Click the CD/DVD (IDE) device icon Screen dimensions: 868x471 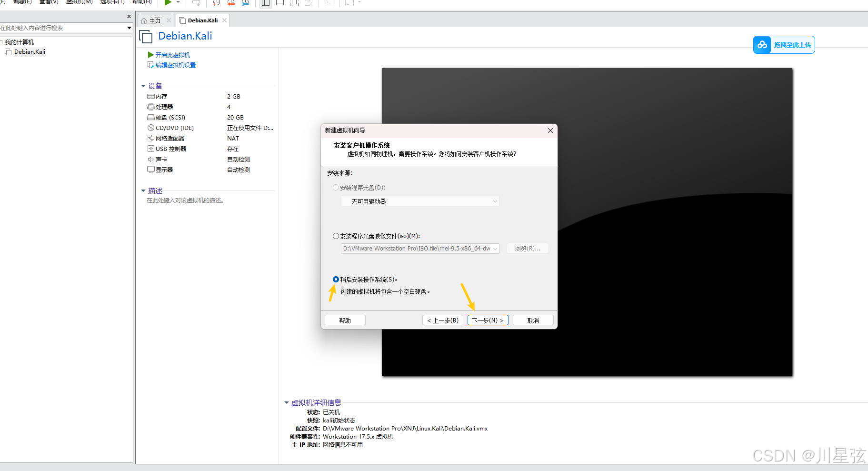(x=151, y=128)
